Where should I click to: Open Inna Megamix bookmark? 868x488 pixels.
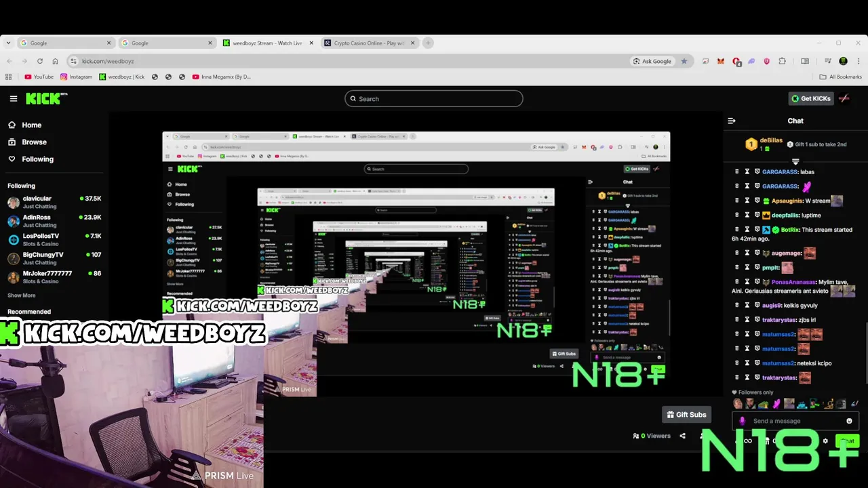pyautogui.click(x=222, y=77)
